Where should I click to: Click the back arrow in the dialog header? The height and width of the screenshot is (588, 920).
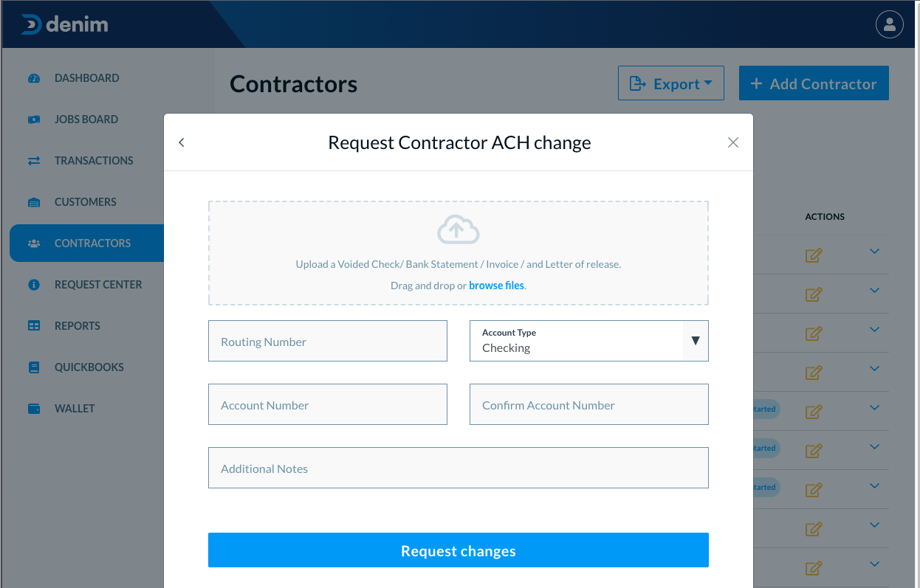(182, 142)
